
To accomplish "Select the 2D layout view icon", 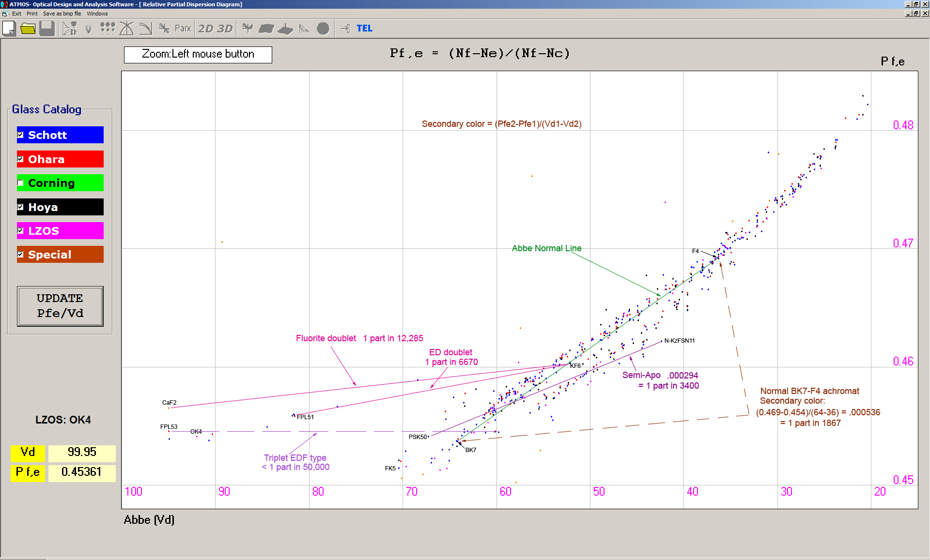I will (x=205, y=29).
